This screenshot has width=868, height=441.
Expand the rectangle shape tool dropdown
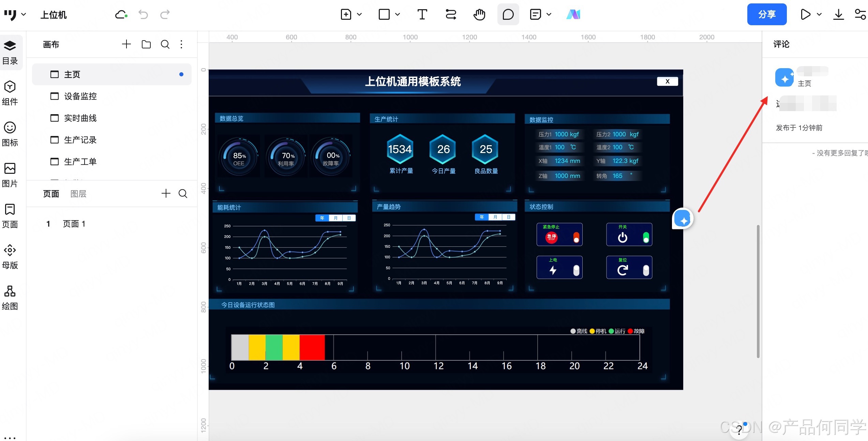click(398, 15)
